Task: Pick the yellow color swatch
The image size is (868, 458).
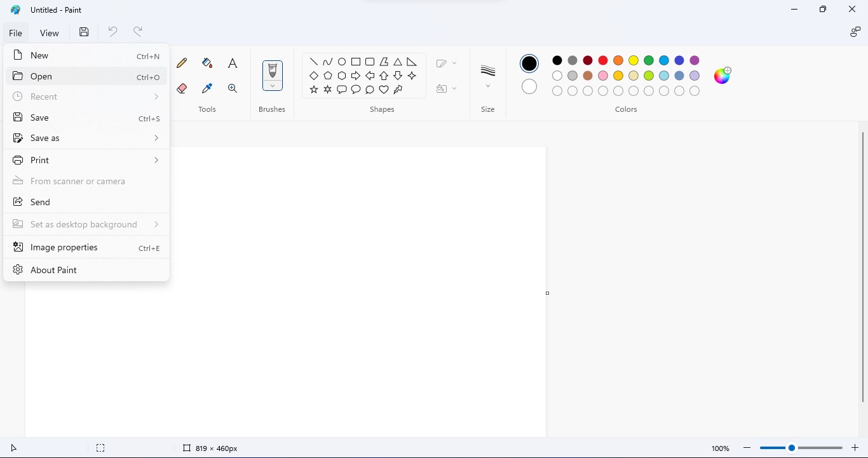Action: pyautogui.click(x=634, y=60)
